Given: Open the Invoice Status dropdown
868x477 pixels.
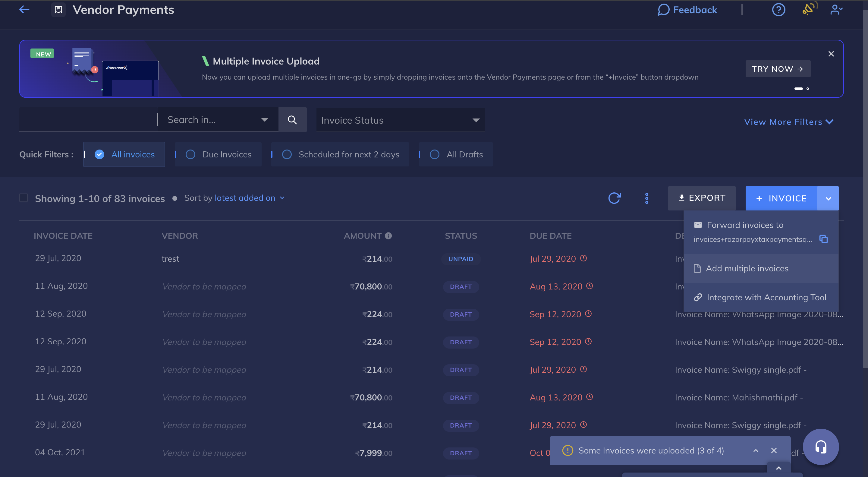Looking at the screenshot, I should point(400,120).
